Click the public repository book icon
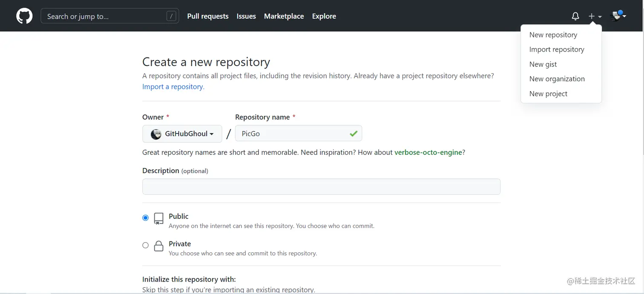Viewport: 644px width, 294px height. tap(158, 219)
